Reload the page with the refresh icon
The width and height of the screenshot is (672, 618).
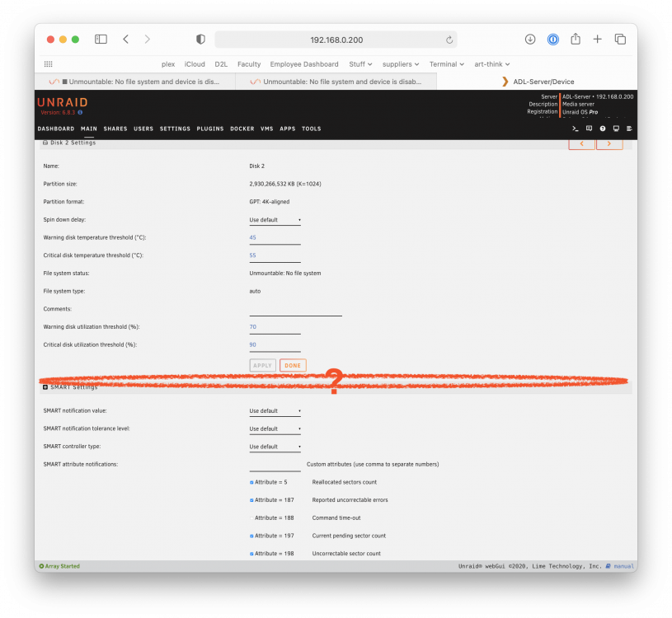[449, 40]
